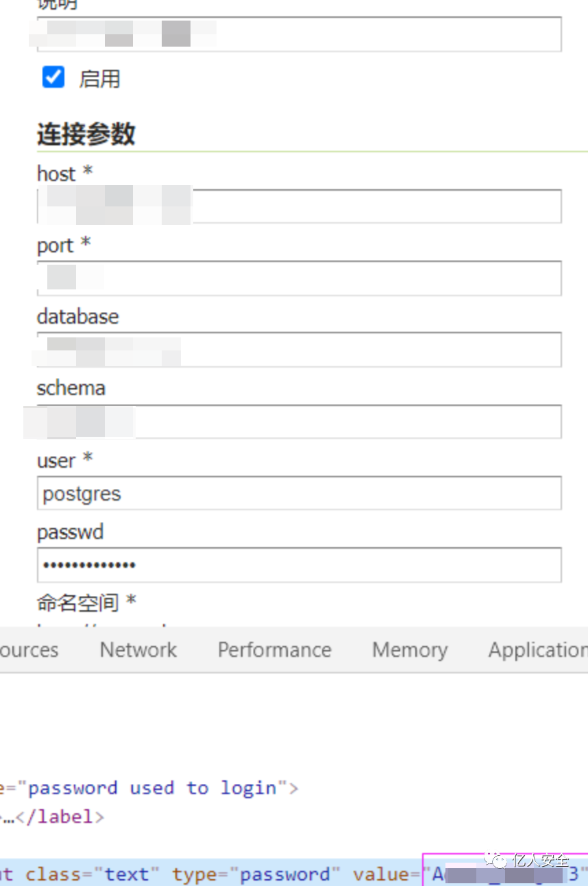Viewport: 588px width, 886px height.
Task: Uncheck the 启用 checkbox
Action: 53,77
